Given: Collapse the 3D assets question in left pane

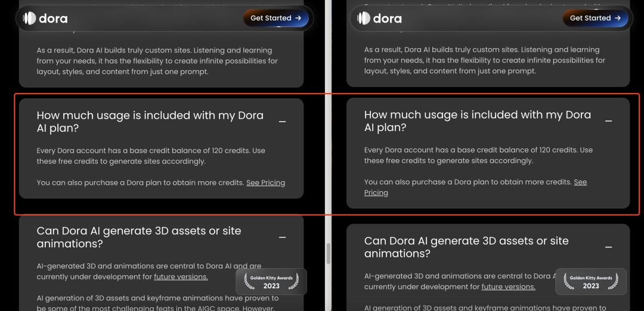Looking at the screenshot, I should pyautogui.click(x=282, y=237).
